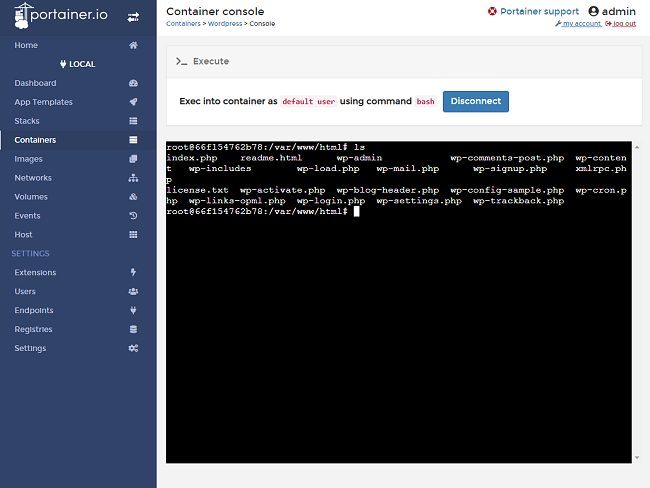This screenshot has width=650, height=488.
Task: Open the my account link
Action: 578,24
